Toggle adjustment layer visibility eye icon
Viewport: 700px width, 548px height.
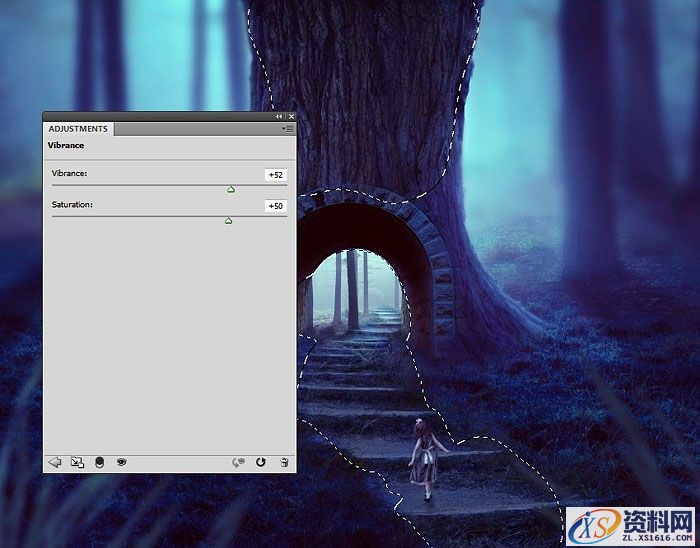point(121,462)
